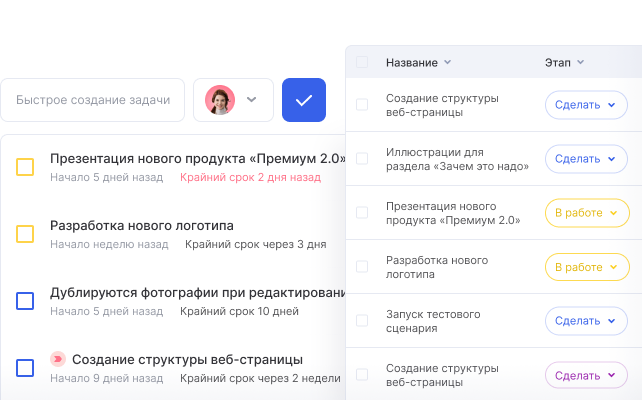Image resolution: width=642 pixels, height=400 pixels.
Task: Click the blue checkmark confirm button
Action: tap(304, 100)
